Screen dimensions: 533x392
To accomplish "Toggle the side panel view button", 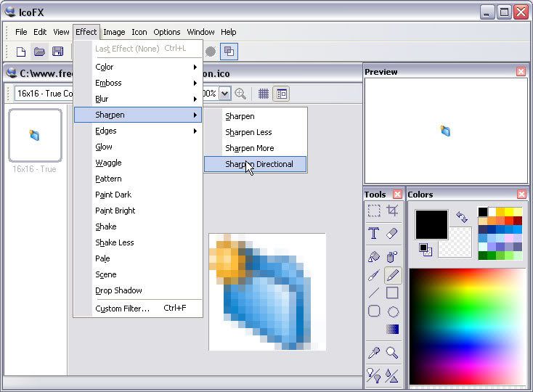I will tap(281, 94).
